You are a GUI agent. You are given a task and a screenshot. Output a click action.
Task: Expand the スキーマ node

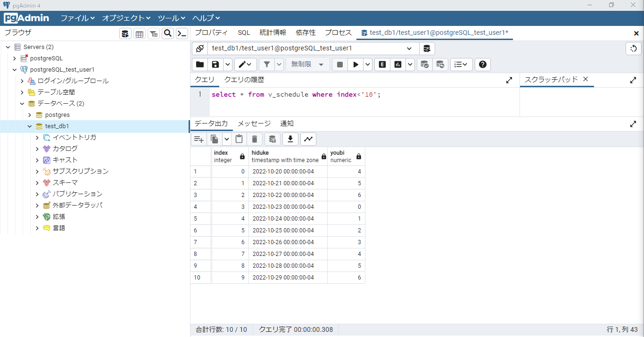(37, 183)
